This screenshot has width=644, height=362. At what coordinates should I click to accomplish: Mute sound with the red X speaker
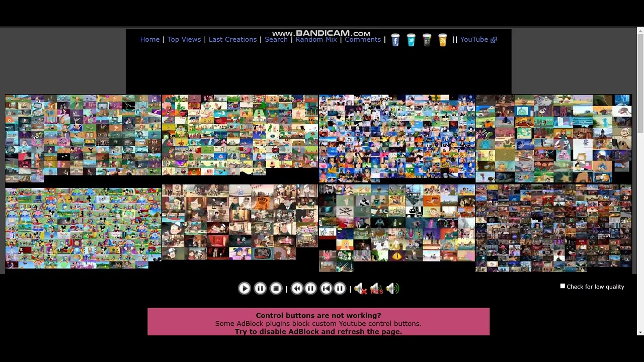click(x=360, y=289)
